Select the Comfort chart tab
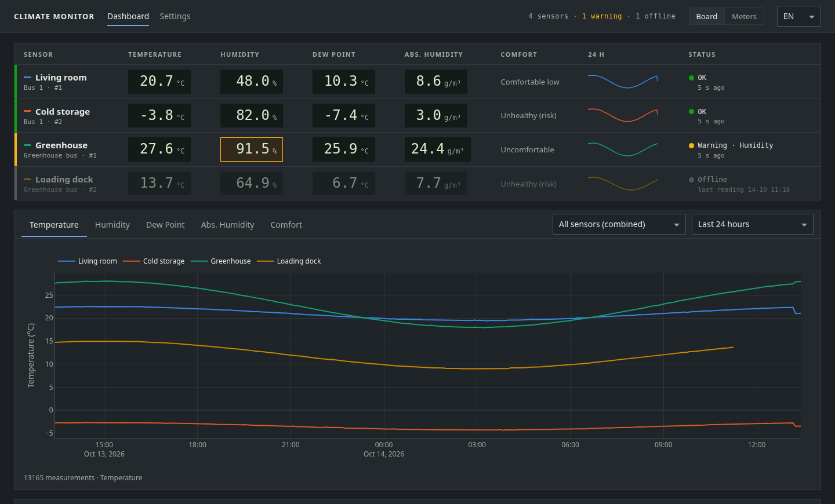This screenshot has height=504, width=835. [286, 225]
